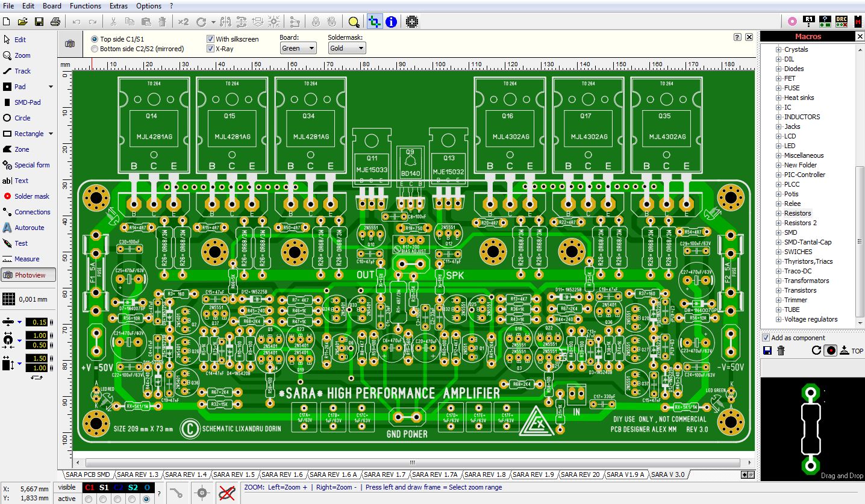
Task: Open a file with the folder icon
Action: click(x=23, y=22)
